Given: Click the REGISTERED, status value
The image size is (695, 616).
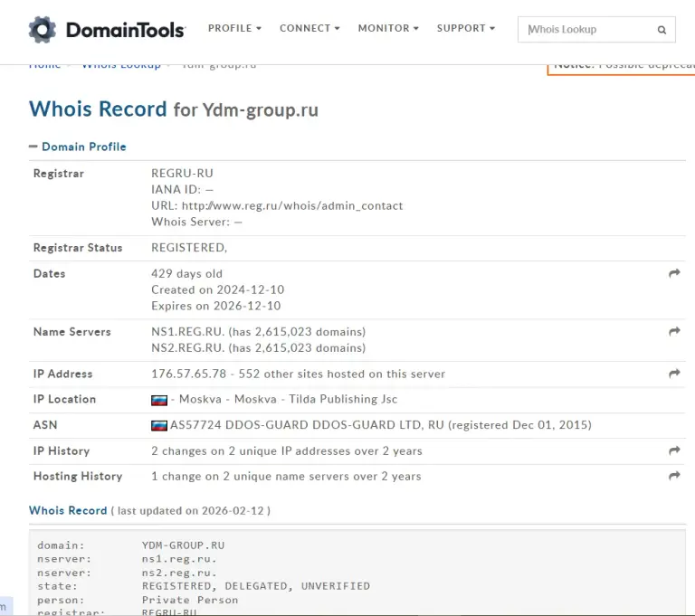Looking at the screenshot, I should (189, 248).
